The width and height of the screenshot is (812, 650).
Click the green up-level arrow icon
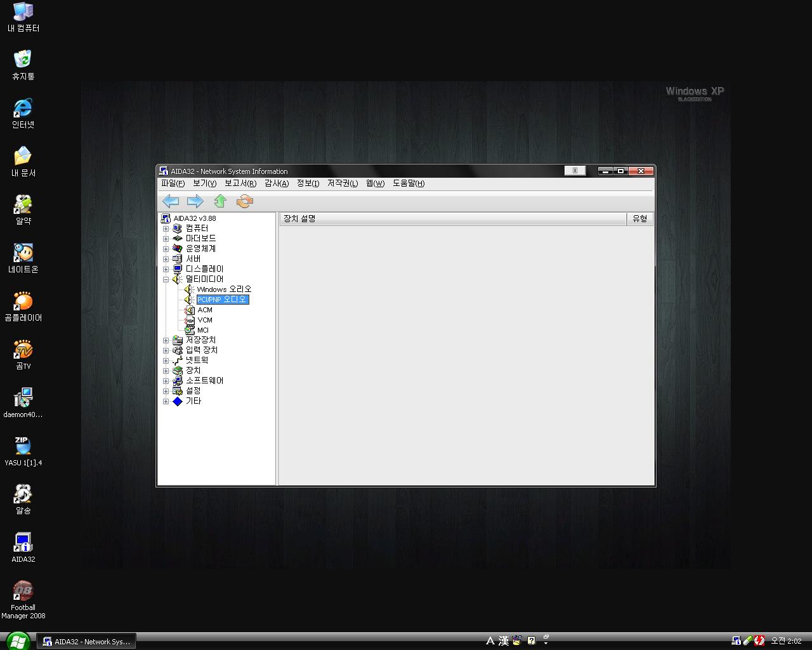point(220,201)
